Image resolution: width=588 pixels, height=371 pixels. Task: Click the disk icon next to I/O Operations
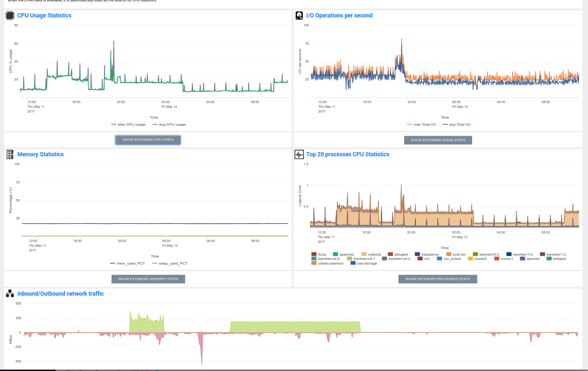(x=299, y=16)
